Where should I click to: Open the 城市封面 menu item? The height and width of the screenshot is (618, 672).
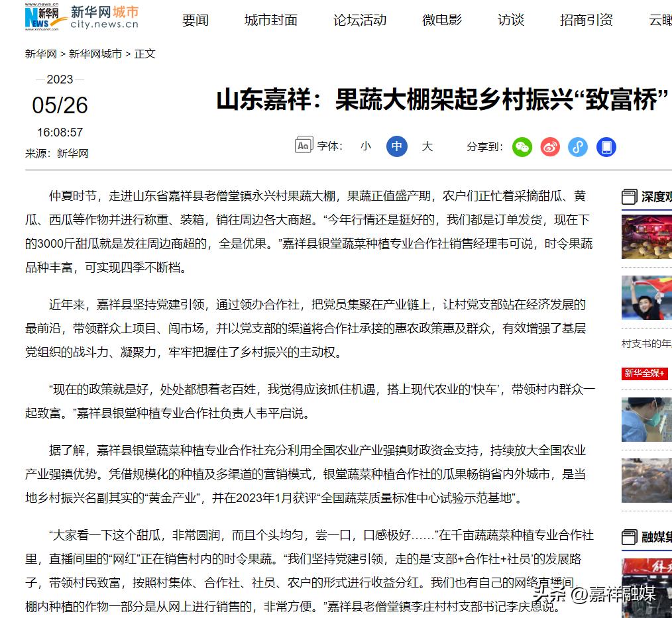coord(270,20)
